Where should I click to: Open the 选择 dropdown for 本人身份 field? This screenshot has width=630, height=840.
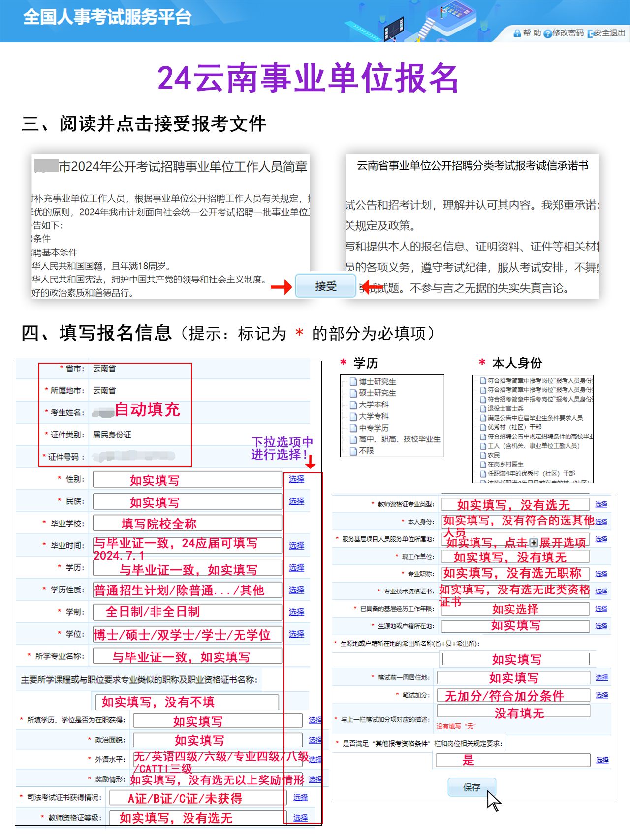coord(601,522)
